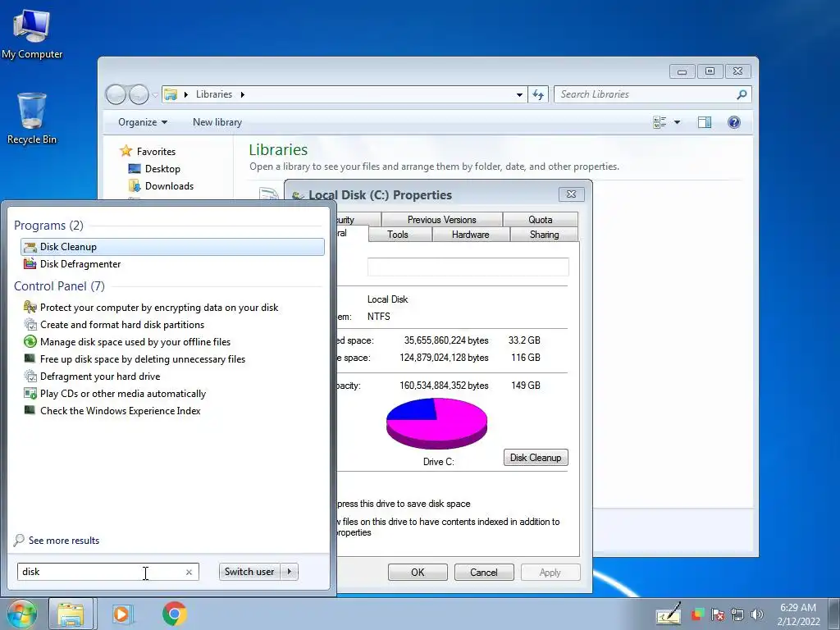Image resolution: width=840 pixels, height=630 pixels.
Task: Clear the Start menu search text
Action: click(x=189, y=572)
